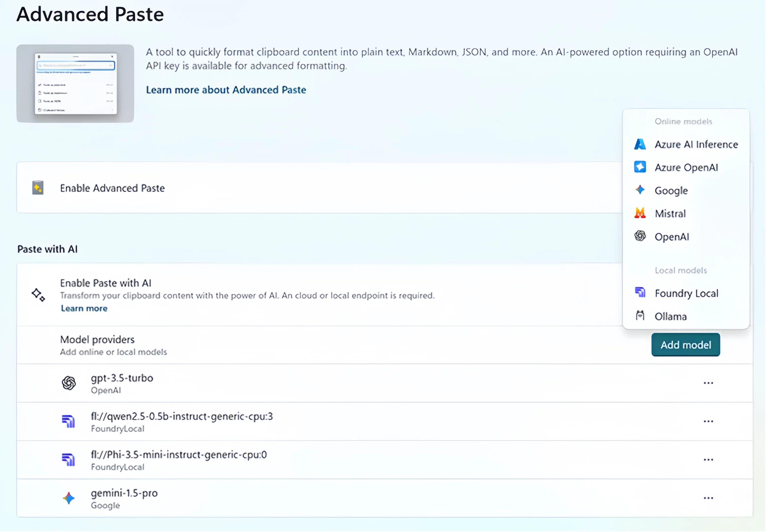Screen dimensions: 766x532
Task: Click the Paste with AI sparkle icon
Action: [38, 295]
